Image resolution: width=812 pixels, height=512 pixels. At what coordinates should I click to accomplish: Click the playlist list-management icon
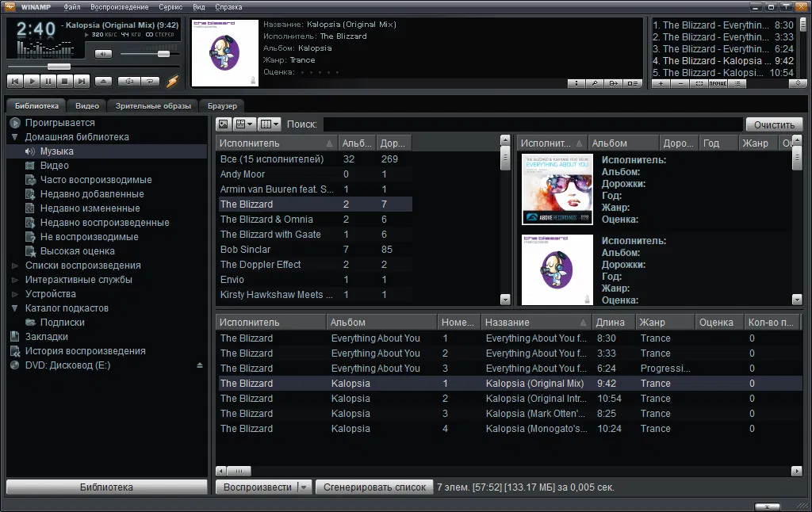coord(737,83)
